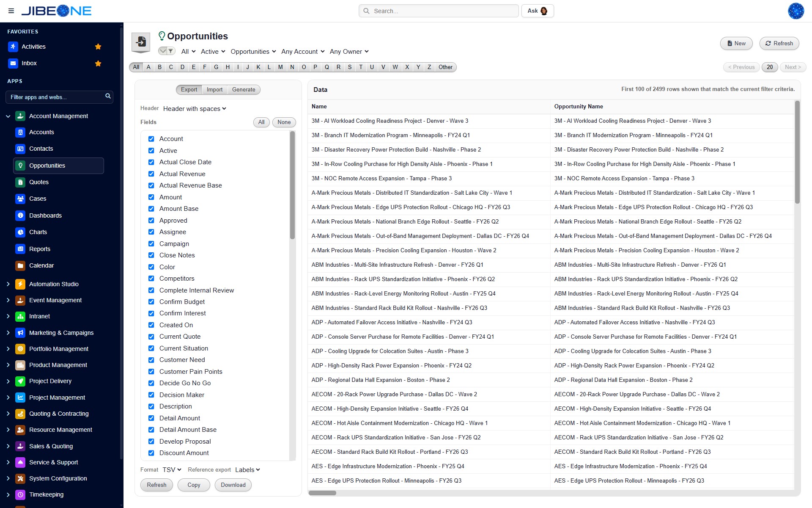Unfavorite Activities via its star

tap(98, 47)
